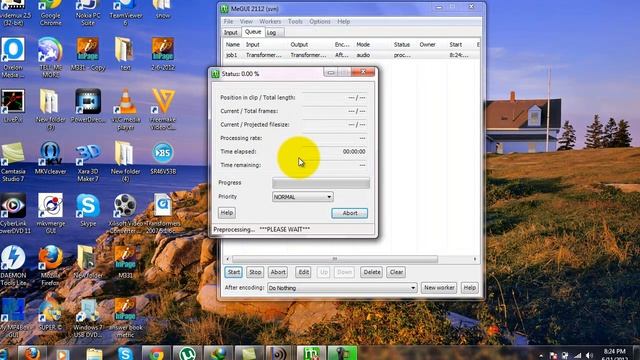Select the SR46V53B desktop icon
This screenshot has width=640, height=360.
tap(163, 158)
